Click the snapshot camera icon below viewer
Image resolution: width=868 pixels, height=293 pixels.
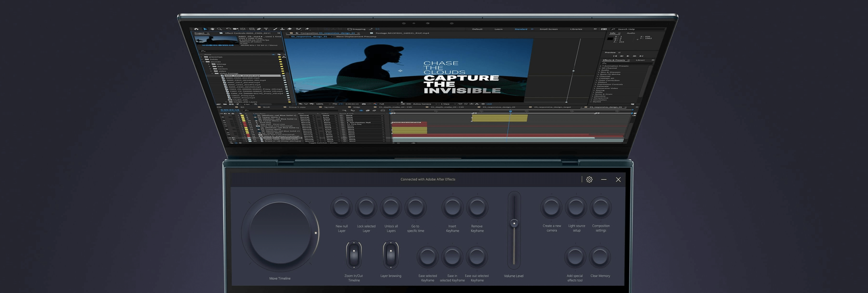(364, 104)
